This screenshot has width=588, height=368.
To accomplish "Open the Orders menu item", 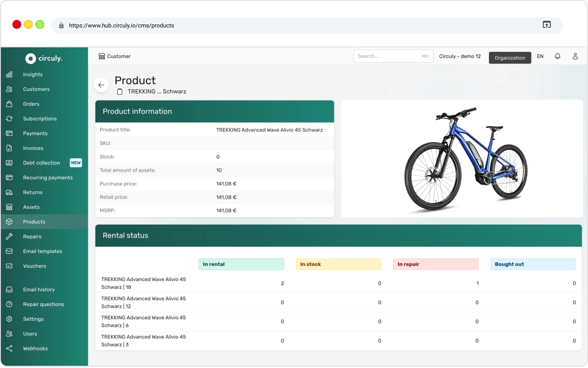I will [x=31, y=104].
